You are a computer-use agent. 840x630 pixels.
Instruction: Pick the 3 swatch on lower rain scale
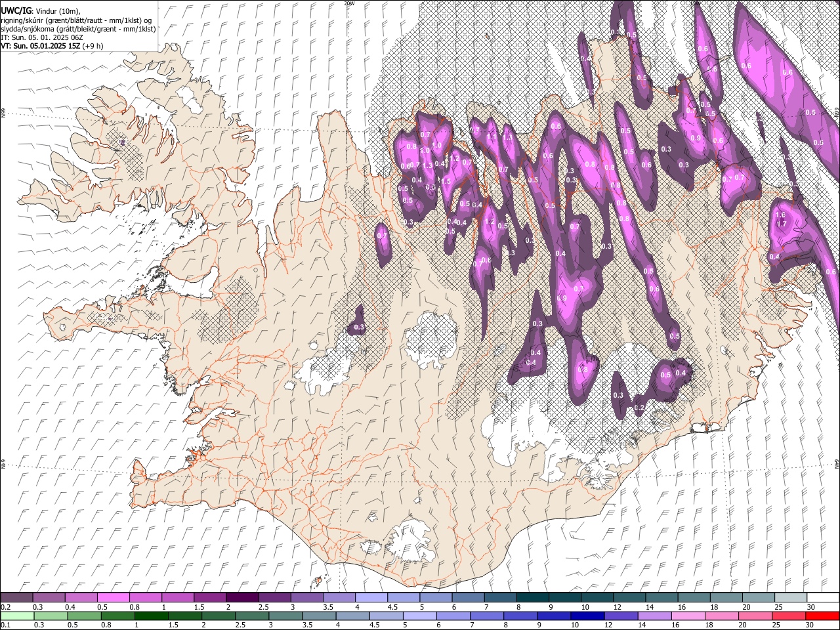[285, 616]
